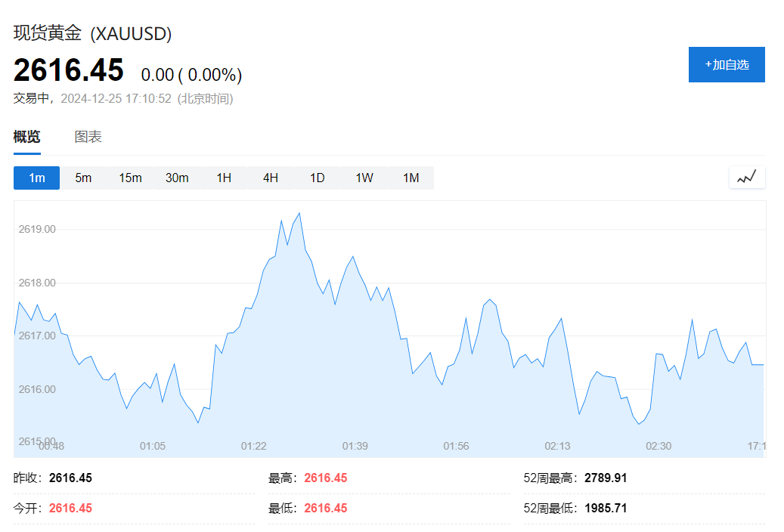Select the 1m timeframe
The image size is (784, 532).
(x=36, y=178)
